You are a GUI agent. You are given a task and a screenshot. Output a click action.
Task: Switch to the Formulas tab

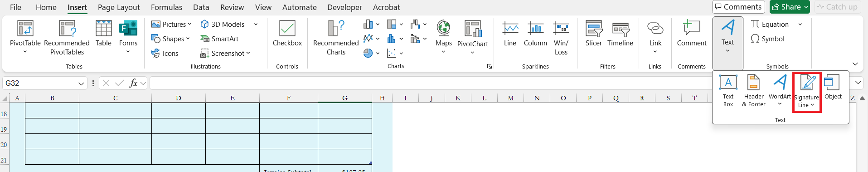pyautogui.click(x=166, y=7)
